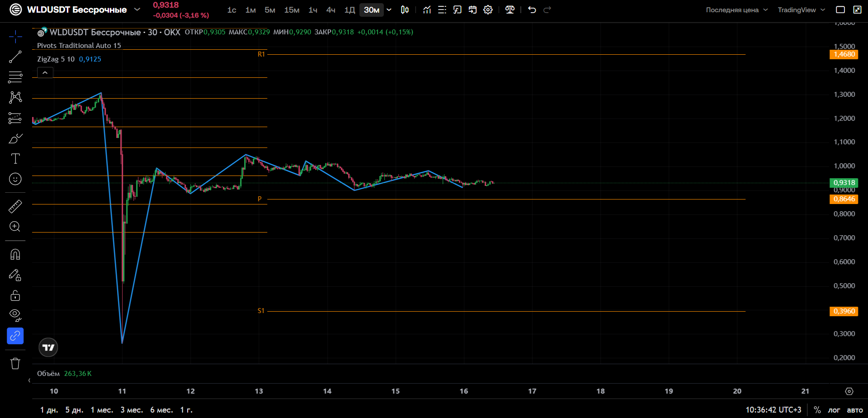The height and width of the screenshot is (418, 868).
Task: Select the trend line drawing tool
Action: point(15,57)
